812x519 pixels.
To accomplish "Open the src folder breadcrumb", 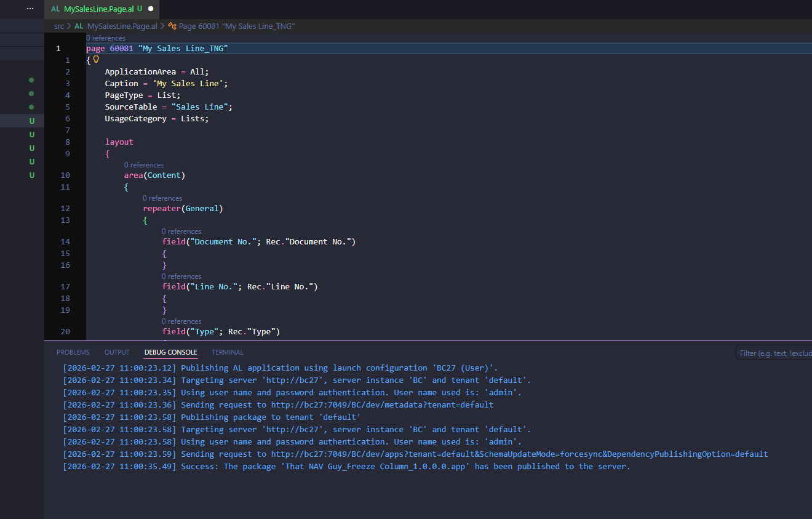I will 58,26.
